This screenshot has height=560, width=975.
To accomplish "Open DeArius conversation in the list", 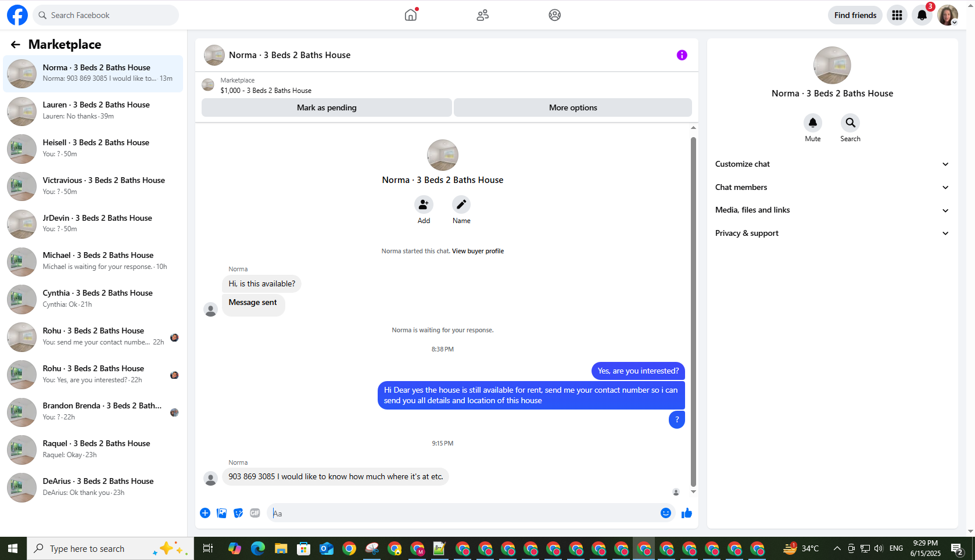I will (93, 487).
